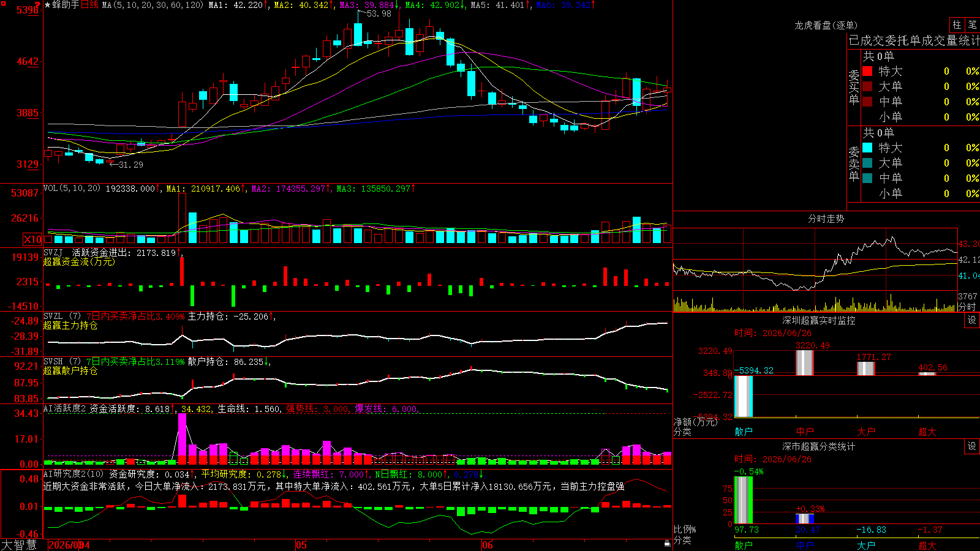Screen dimensions: 980x551
Task: Click the 超赢散户持仓 label
Action: (x=70, y=370)
